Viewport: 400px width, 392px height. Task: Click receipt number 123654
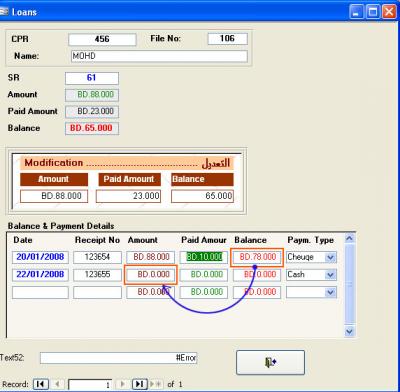[98, 257]
